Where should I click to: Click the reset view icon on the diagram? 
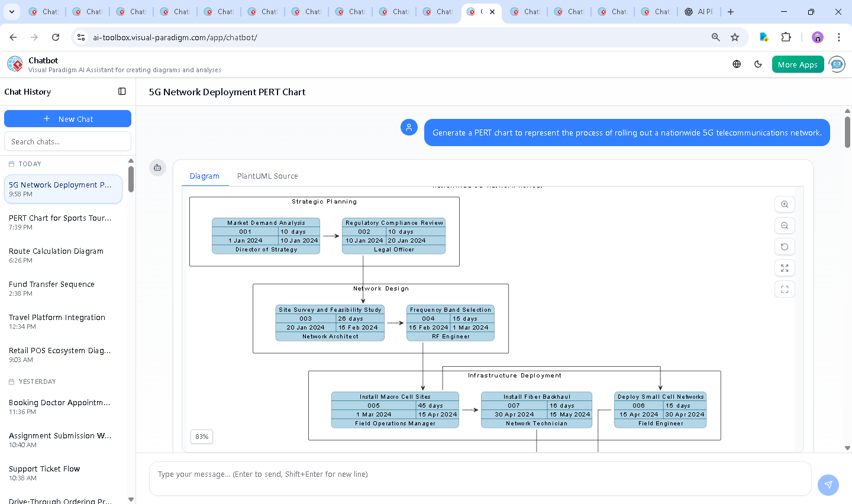tap(785, 247)
